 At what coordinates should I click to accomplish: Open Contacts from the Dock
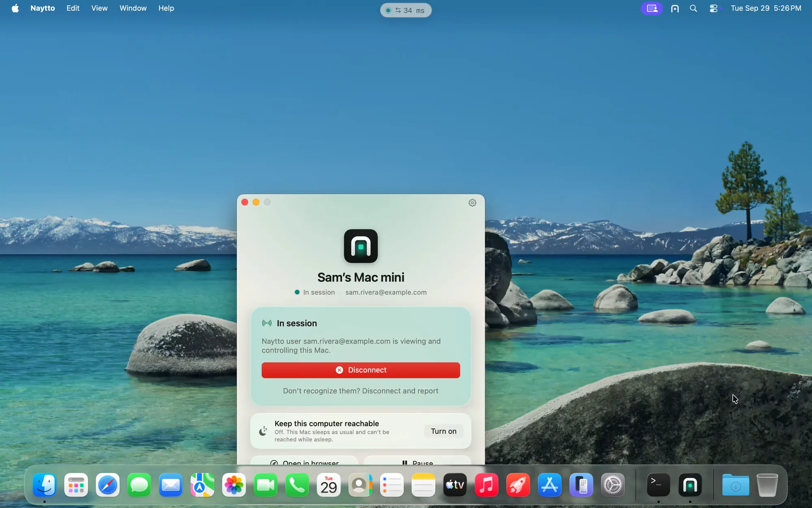(x=360, y=485)
